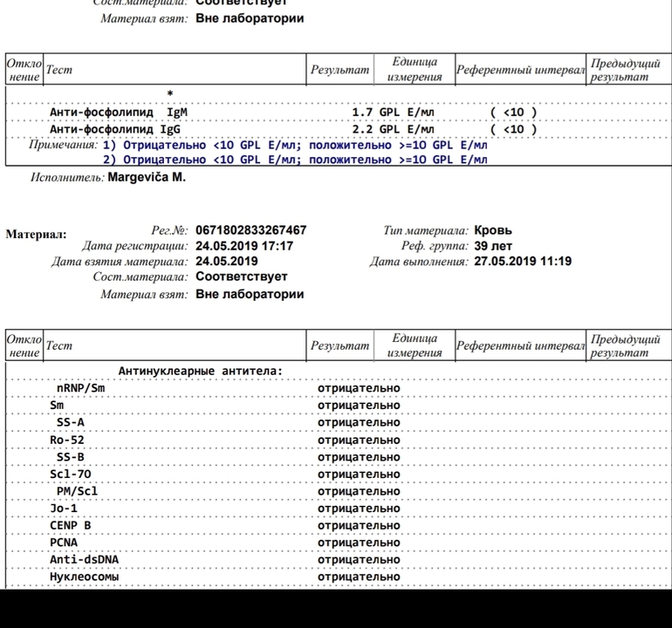Select the 1.7 GPL Е/мл result value
672x628 pixels.
click(x=392, y=113)
